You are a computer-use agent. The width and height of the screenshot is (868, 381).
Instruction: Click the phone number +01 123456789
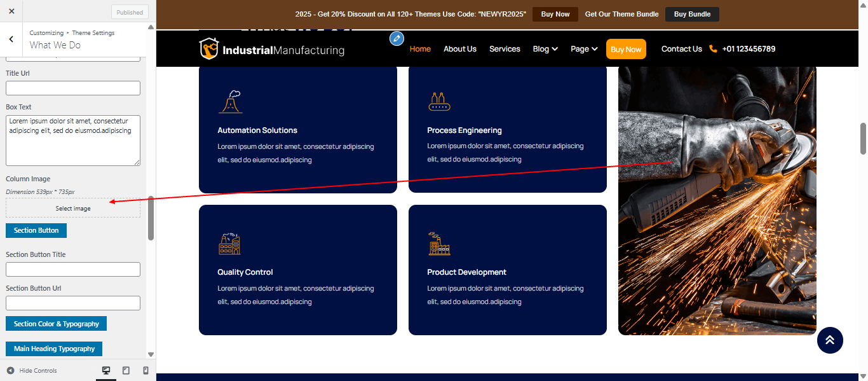point(749,49)
